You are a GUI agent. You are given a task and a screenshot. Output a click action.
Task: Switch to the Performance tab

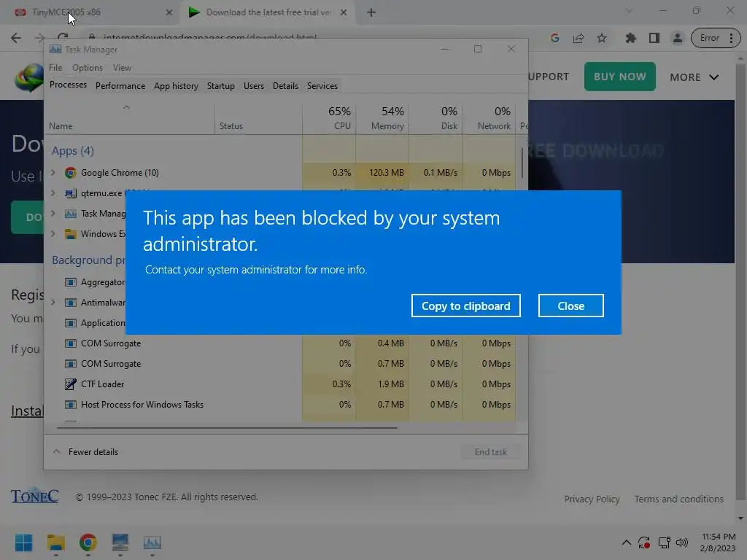pos(120,86)
